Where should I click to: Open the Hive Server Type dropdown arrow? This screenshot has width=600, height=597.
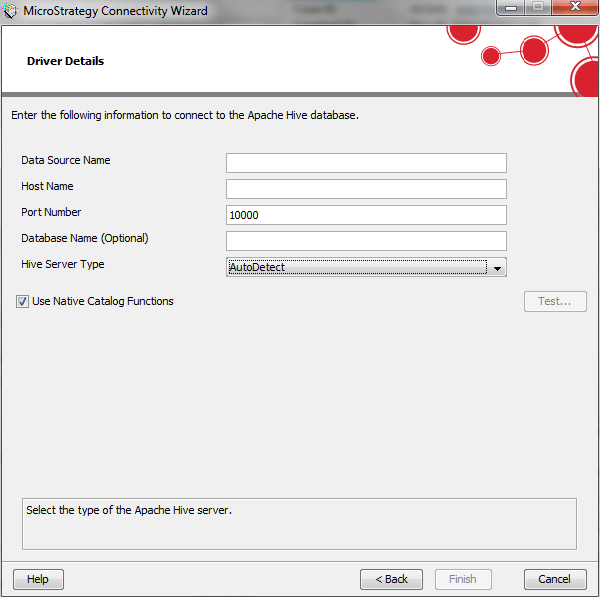tap(498, 267)
